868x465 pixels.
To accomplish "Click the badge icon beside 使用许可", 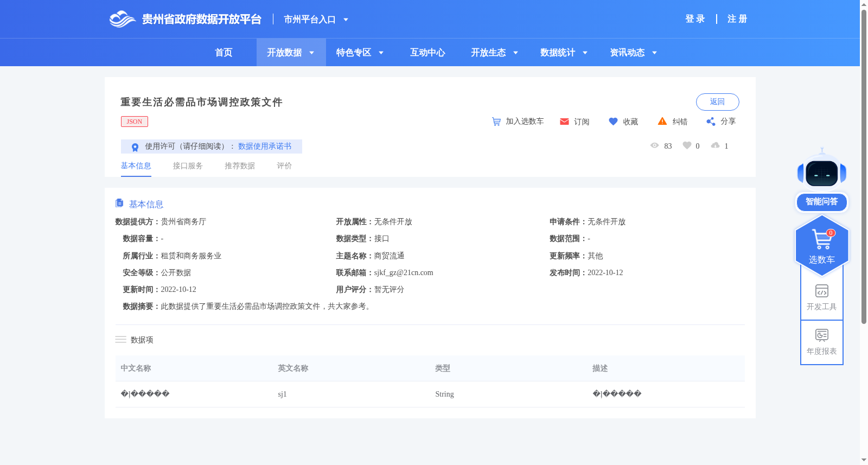I will (135, 147).
